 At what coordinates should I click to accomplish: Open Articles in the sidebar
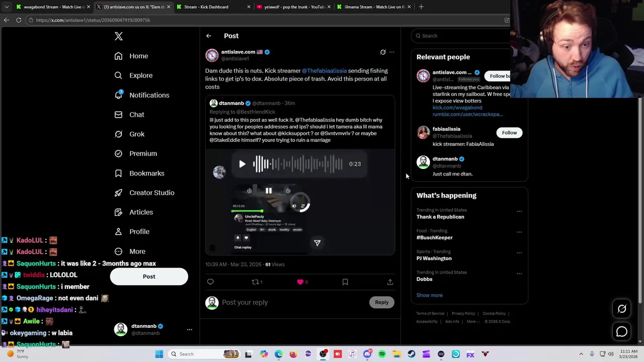click(134, 212)
